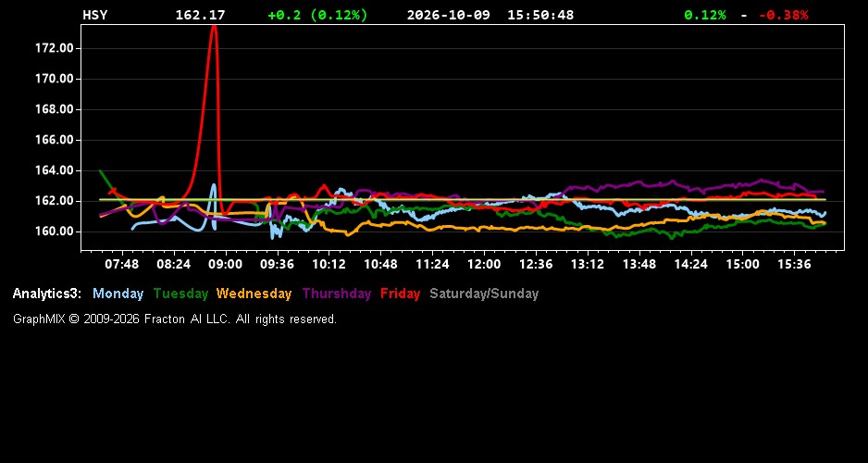Click the 08:24 time axis label
Viewport: 868px width, 463px height.
coord(173,264)
